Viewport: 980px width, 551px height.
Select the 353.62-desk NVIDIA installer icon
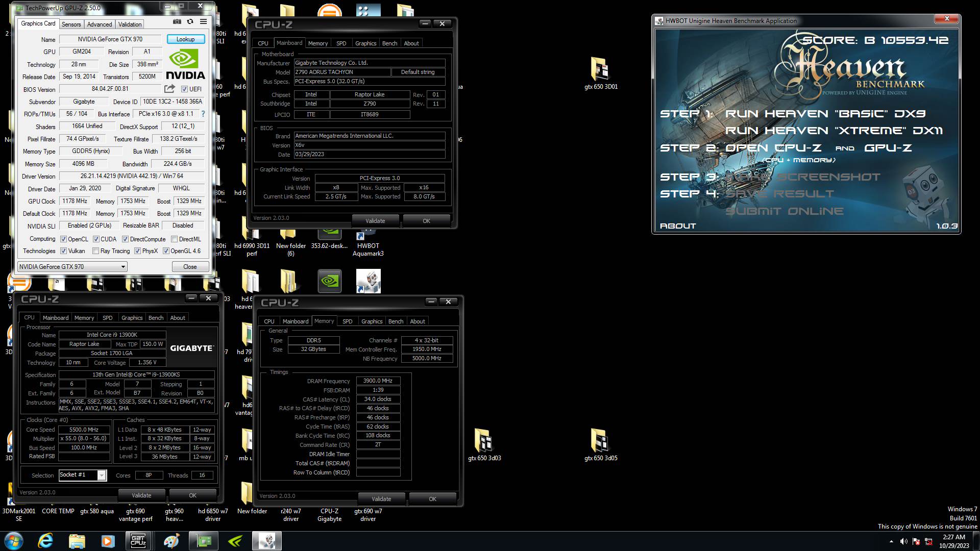tap(329, 239)
